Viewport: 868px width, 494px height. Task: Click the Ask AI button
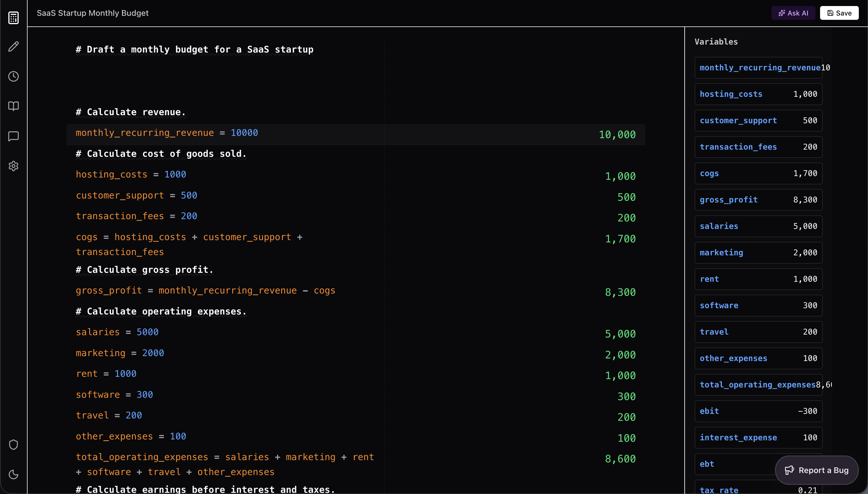coord(793,13)
